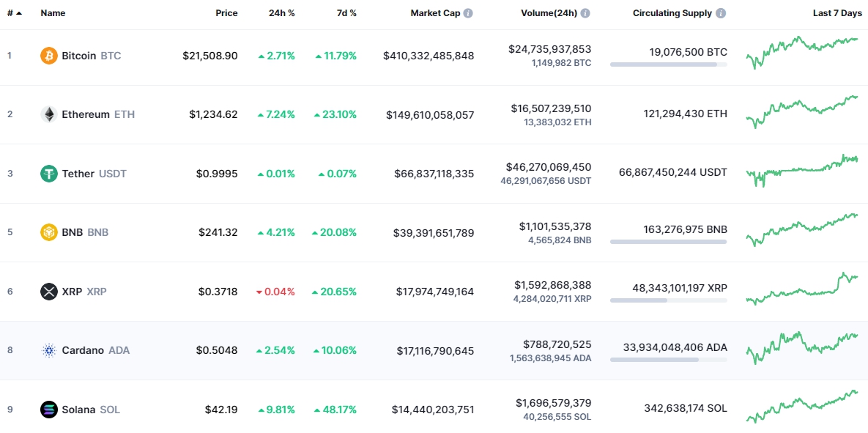Screen dimensions: 868x433
Task: Sort table by 24h % column
Action: (x=282, y=13)
